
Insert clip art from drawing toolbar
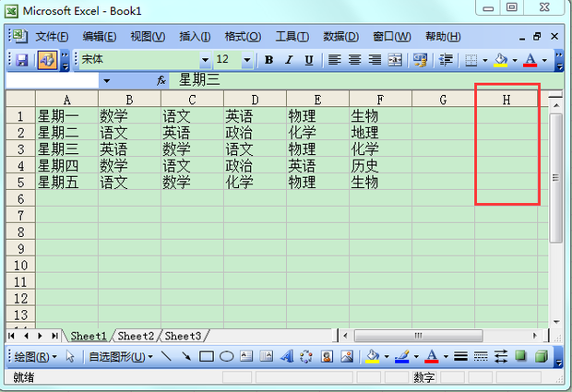coord(327,356)
